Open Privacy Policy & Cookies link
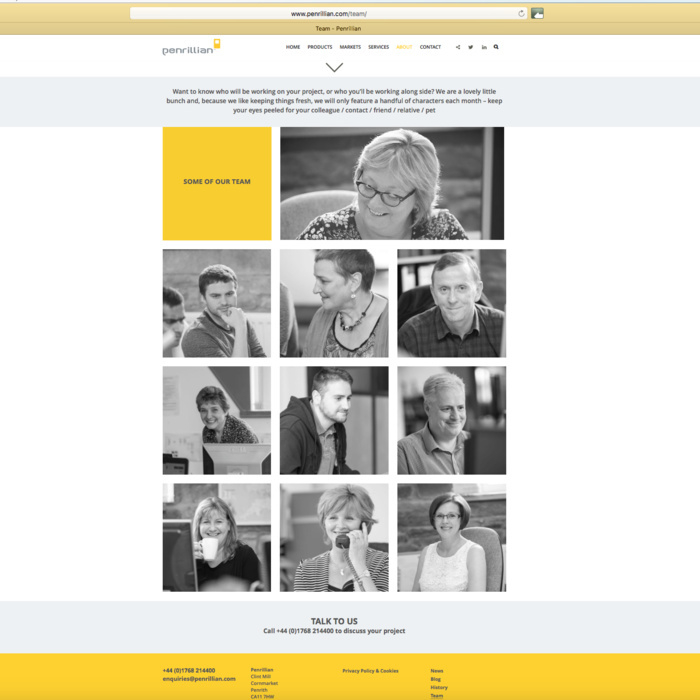The image size is (700, 700). 371,671
